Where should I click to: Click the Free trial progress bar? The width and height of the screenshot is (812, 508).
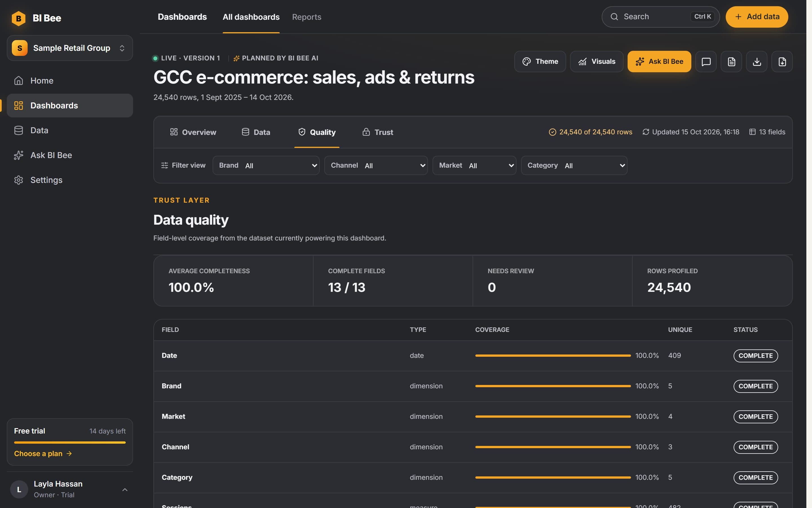pos(70,443)
